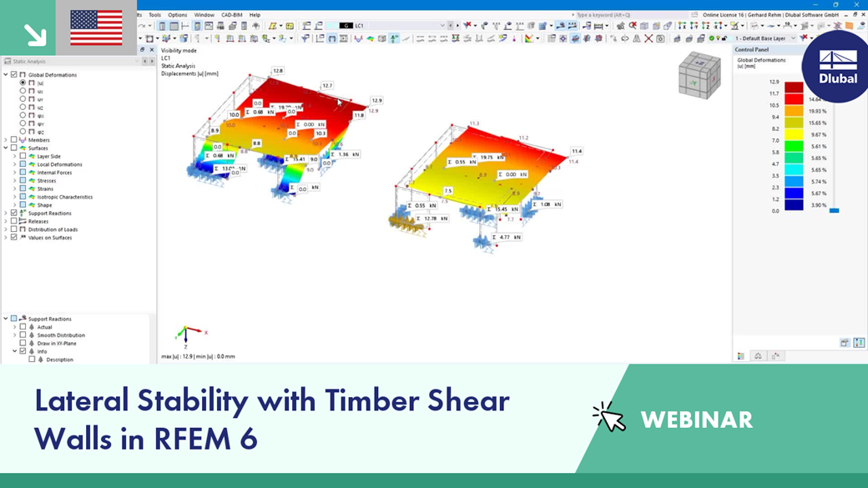Open the Options menu
This screenshot has height=488, width=868.
point(178,15)
